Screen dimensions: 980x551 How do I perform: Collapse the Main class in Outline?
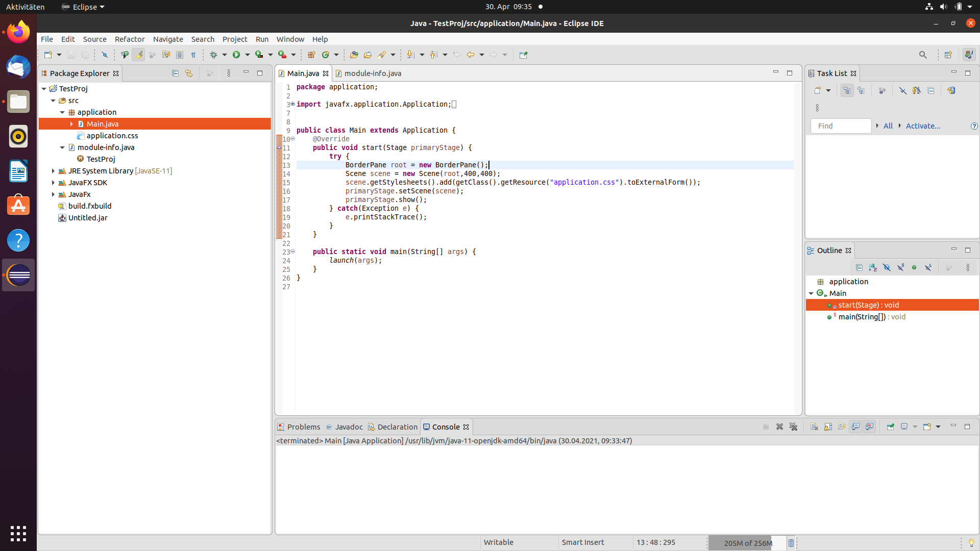[811, 293]
